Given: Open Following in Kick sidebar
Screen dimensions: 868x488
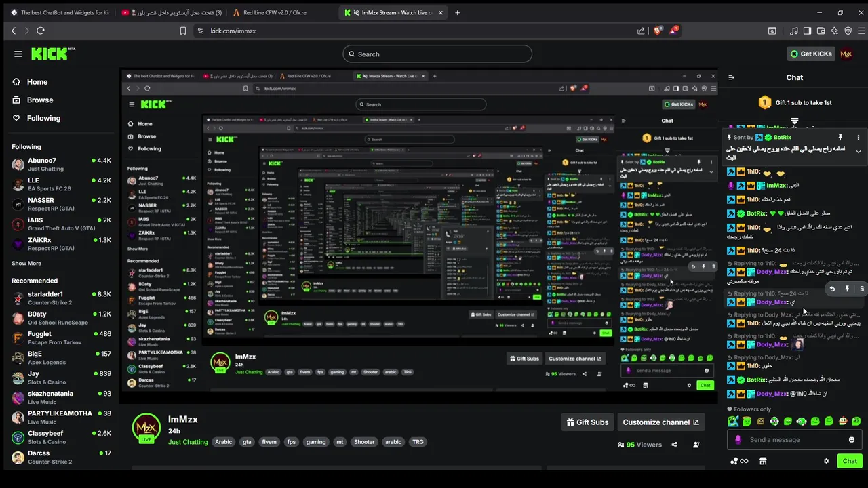Looking at the screenshot, I should 37,118.
